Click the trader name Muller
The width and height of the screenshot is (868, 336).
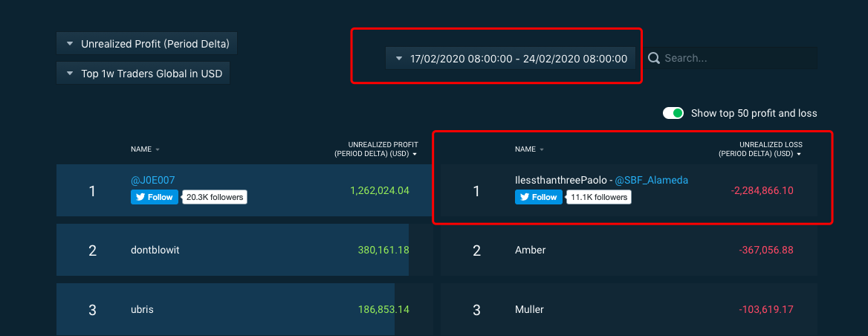(529, 309)
